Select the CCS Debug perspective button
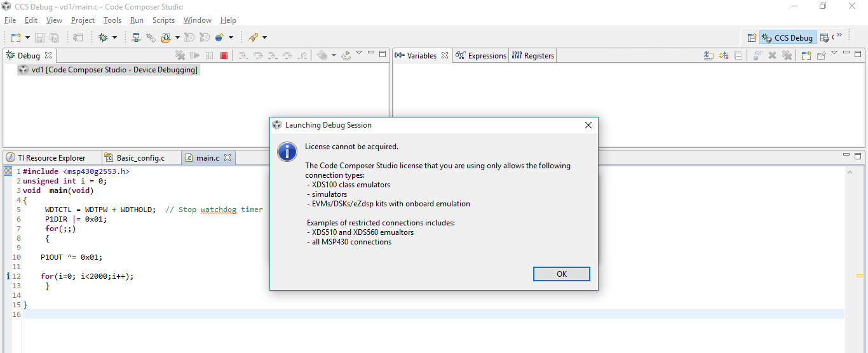Screen dimensions: 868x353 (788, 38)
